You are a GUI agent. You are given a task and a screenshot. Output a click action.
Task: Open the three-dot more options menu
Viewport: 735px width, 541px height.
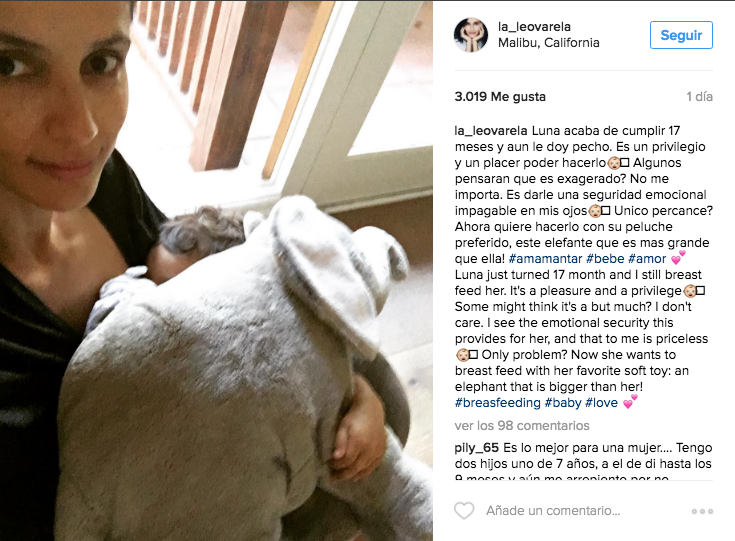coord(702,511)
